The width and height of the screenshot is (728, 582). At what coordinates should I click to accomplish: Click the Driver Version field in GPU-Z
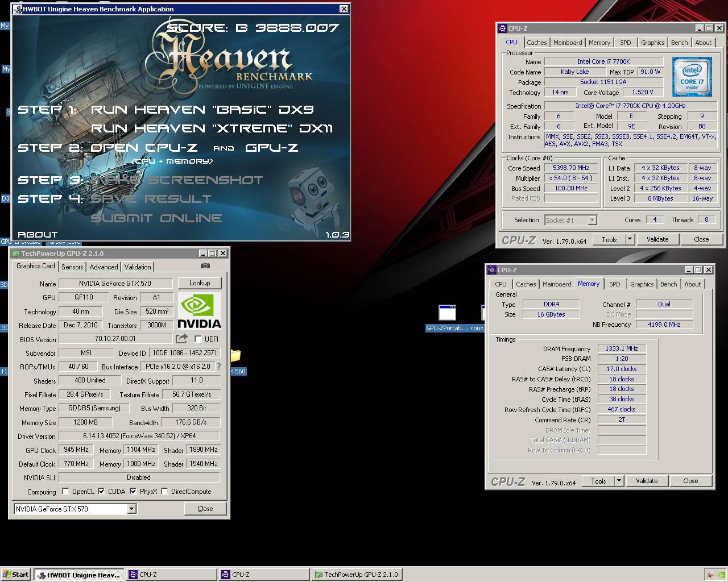139,436
